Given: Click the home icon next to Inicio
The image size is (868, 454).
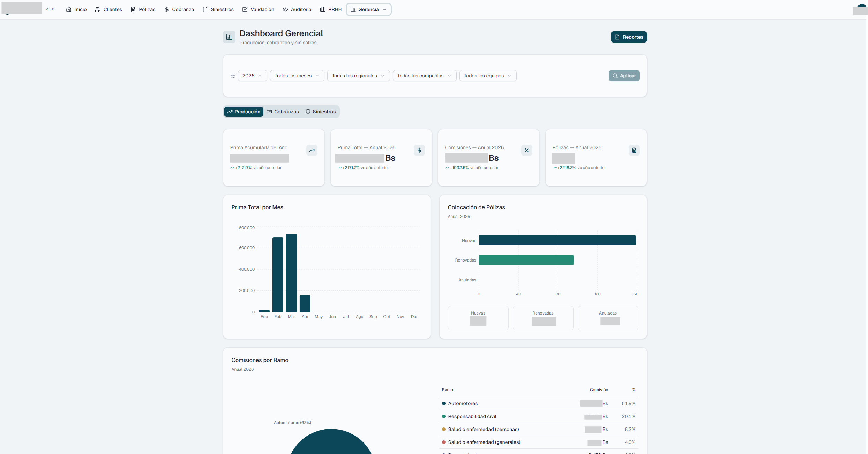Looking at the screenshot, I should coord(68,9).
